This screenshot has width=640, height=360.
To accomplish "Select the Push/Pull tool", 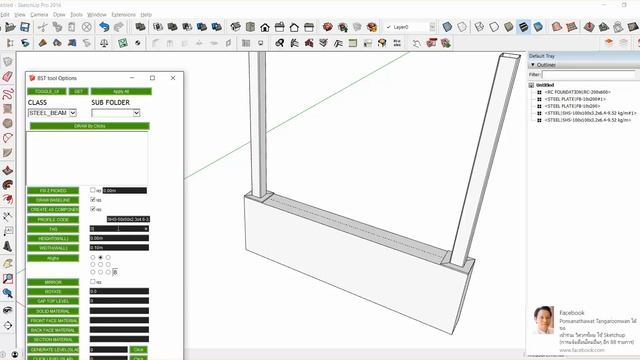I will [x=8, y=170].
